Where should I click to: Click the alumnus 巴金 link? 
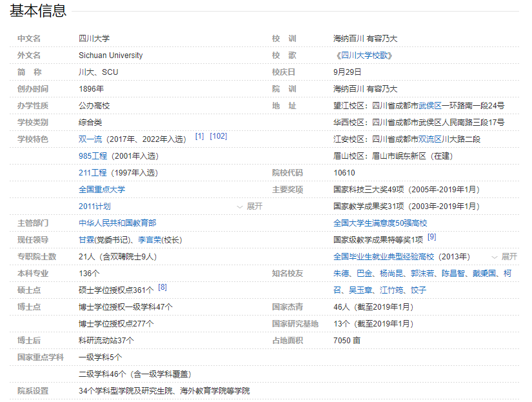364,274
